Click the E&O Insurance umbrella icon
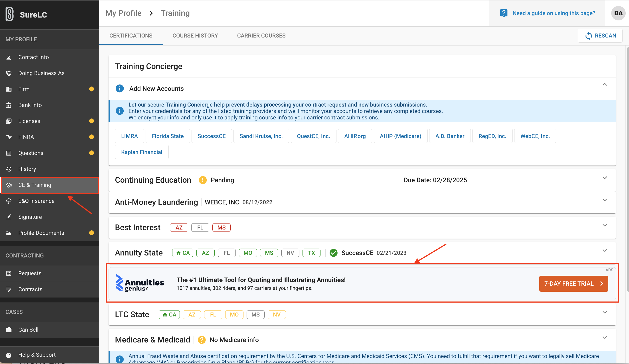Image resolution: width=629 pixels, height=364 pixels. tap(9, 201)
